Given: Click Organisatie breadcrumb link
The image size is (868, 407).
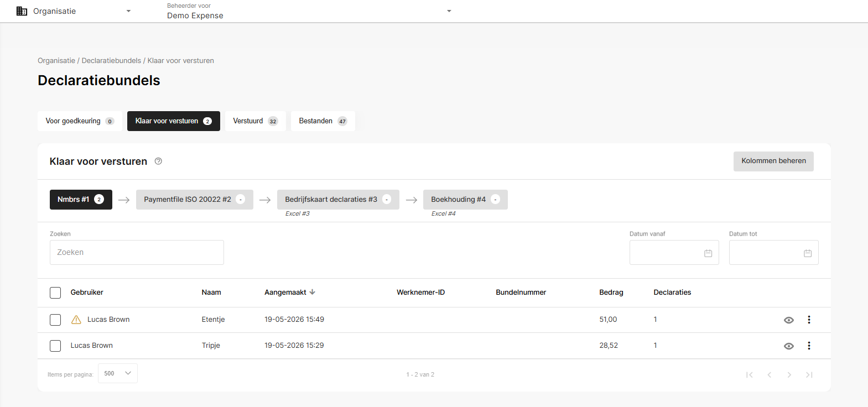Looking at the screenshot, I should click(x=56, y=61).
